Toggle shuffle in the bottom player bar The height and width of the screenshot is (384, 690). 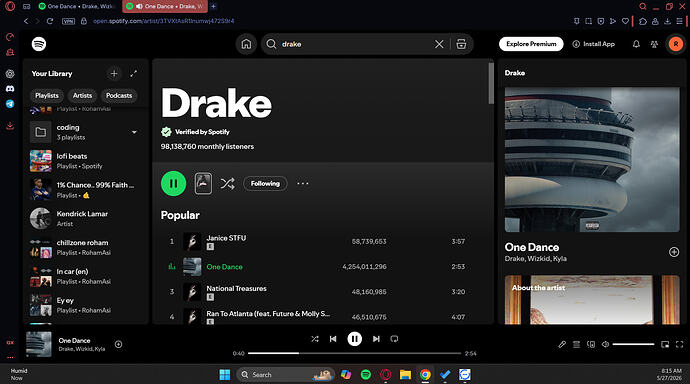tap(315, 339)
